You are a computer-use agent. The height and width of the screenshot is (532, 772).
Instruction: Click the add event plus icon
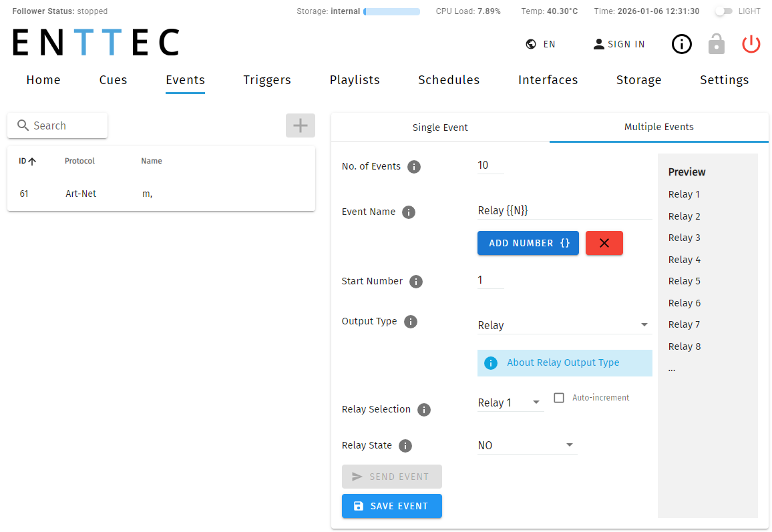(x=301, y=125)
